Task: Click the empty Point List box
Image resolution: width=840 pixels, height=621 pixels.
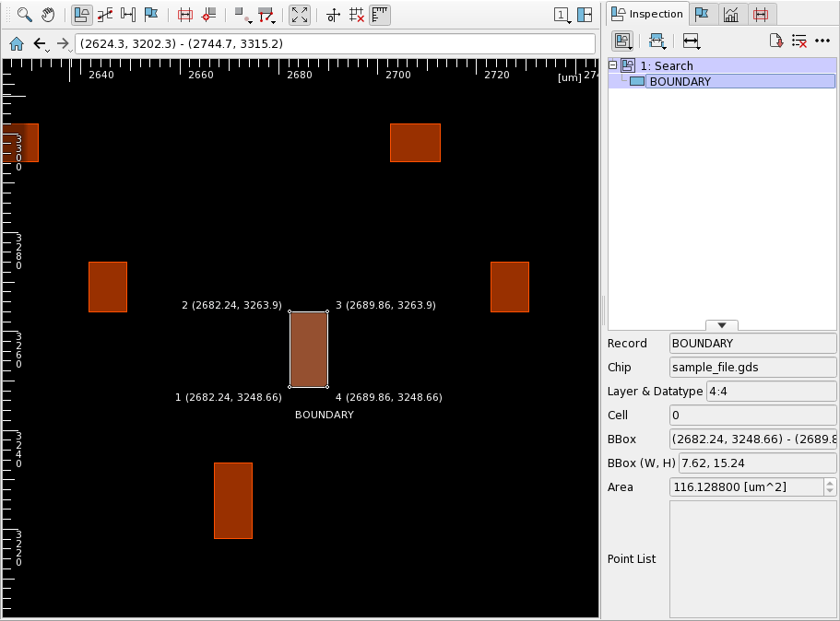Action: coord(752,559)
